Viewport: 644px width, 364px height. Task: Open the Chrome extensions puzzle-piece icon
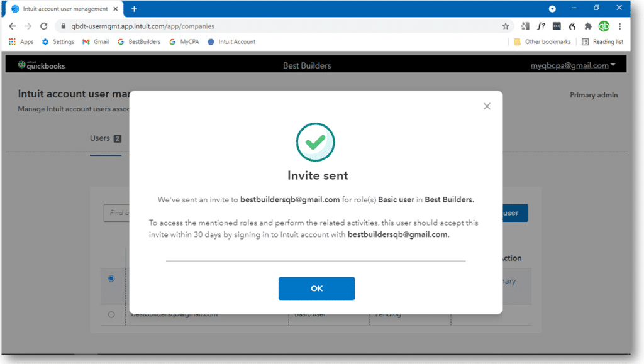[587, 26]
